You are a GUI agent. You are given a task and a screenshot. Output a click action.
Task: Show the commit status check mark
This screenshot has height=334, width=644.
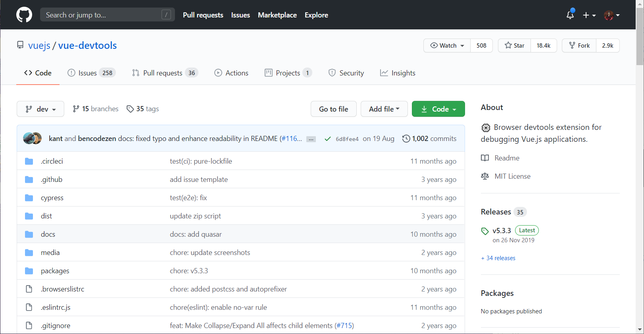click(328, 139)
